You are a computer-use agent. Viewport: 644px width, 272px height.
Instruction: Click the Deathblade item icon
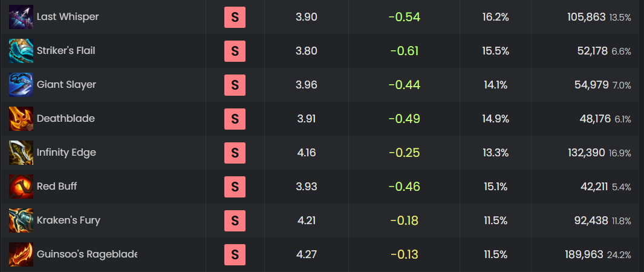(x=21, y=119)
